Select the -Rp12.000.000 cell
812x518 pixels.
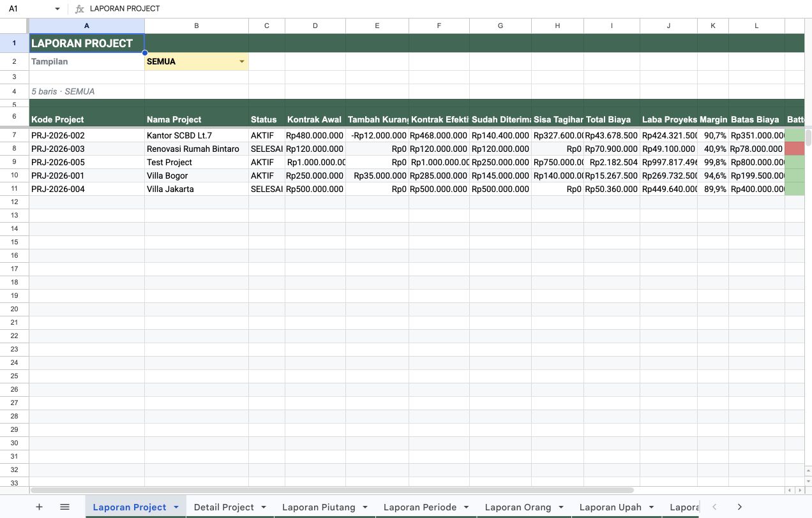click(x=377, y=135)
